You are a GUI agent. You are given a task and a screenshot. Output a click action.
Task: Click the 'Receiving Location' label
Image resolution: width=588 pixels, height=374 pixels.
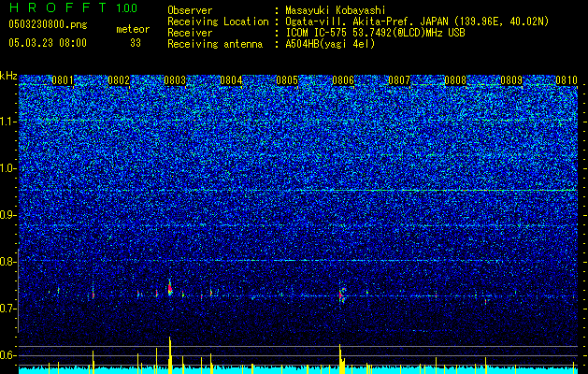point(218,22)
